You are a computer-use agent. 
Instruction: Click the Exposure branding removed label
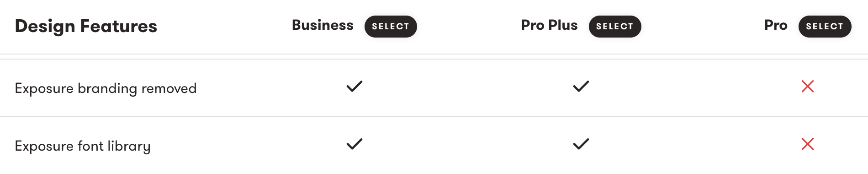106,88
